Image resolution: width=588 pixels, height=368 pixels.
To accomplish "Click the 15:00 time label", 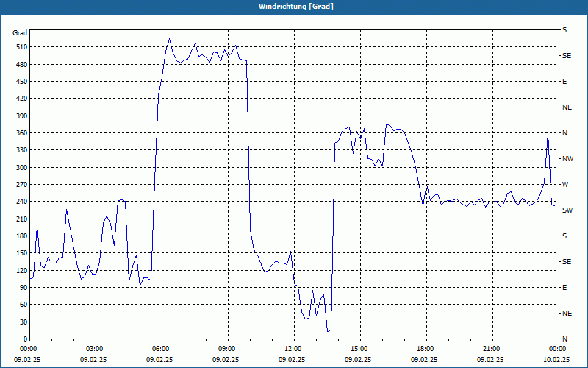I will point(360,349).
